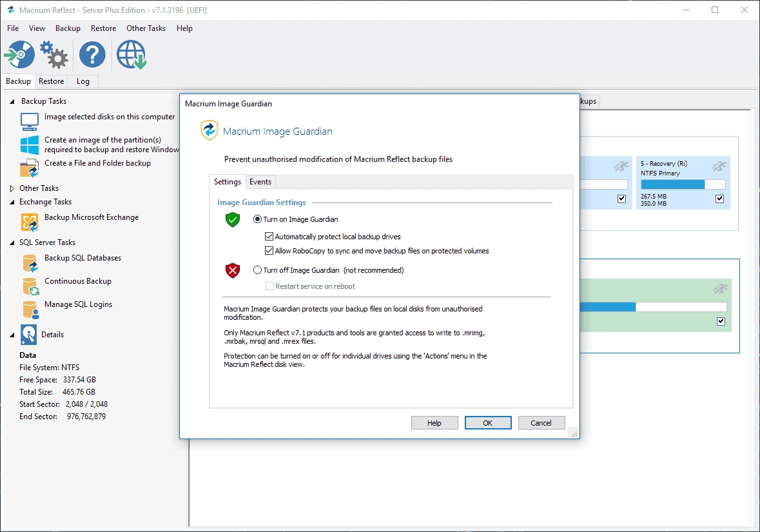760x532 pixels.
Task: Click the backup disc toolbar icon
Action: coord(19,54)
